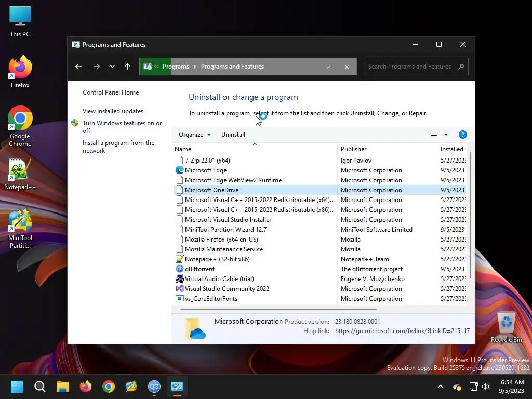This screenshot has width=532, height=399.
Task: Sort by Publisher column header
Action: point(387,149)
